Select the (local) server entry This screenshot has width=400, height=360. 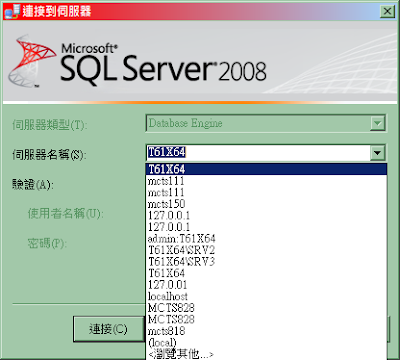tap(266, 342)
